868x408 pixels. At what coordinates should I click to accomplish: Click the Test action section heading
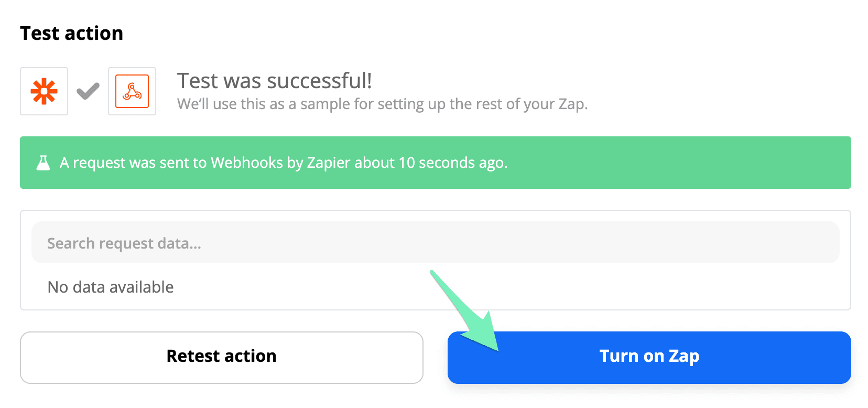tap(72, 33)
